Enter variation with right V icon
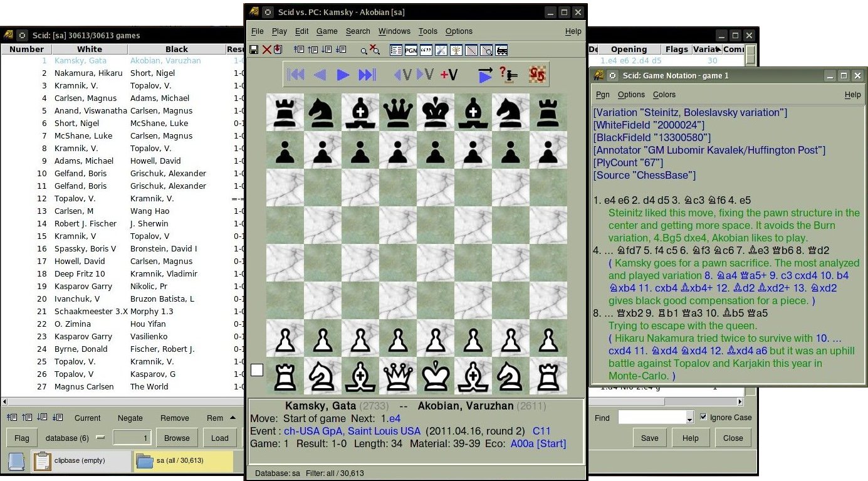This screenshot has height=481, width=868. [425, 75]
